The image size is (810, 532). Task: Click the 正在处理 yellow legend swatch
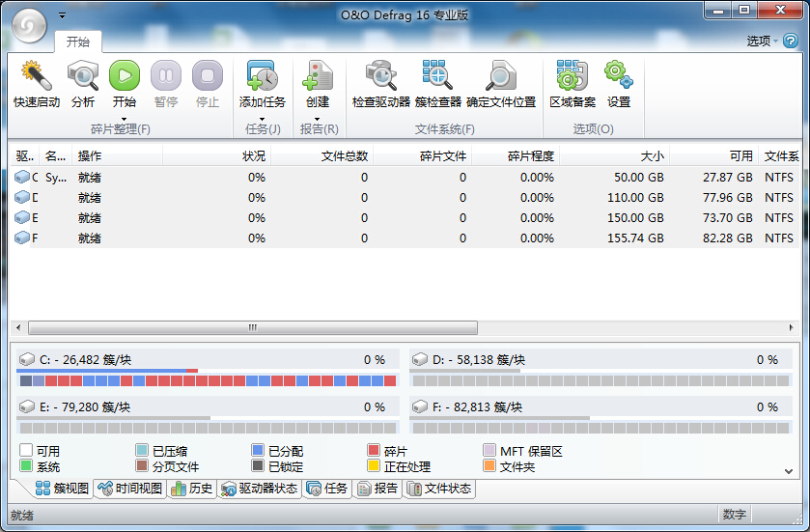click(374, 465)
